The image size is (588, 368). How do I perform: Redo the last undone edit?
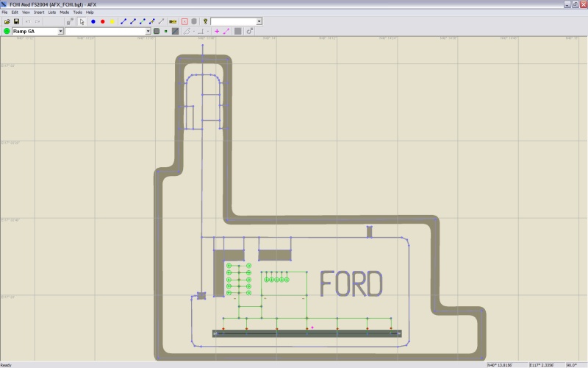pos(37,21)
